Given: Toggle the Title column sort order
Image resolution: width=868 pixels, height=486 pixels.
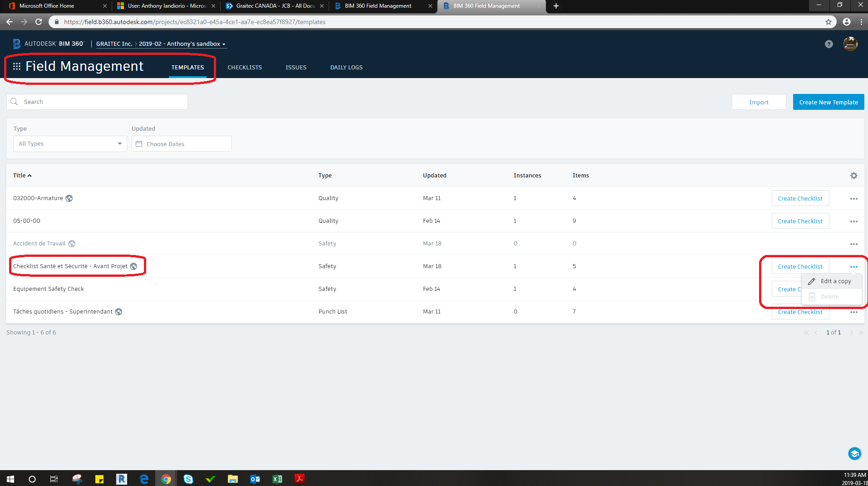Looking at the screenshot, I should click(x=22, y=175).
